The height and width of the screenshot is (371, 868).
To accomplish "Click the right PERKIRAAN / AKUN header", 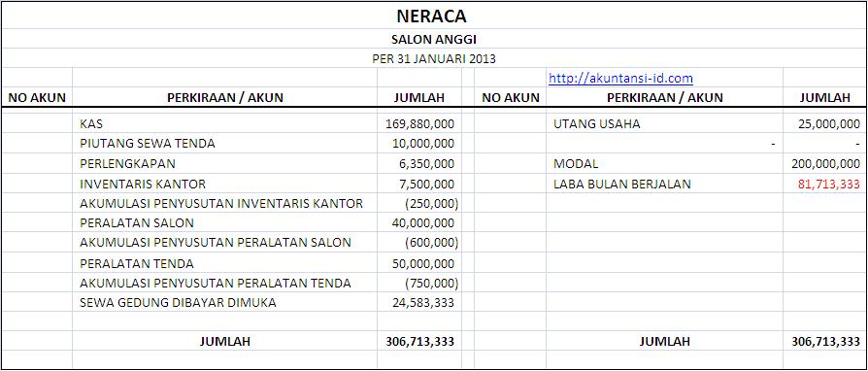I will (x=665, y=98).
